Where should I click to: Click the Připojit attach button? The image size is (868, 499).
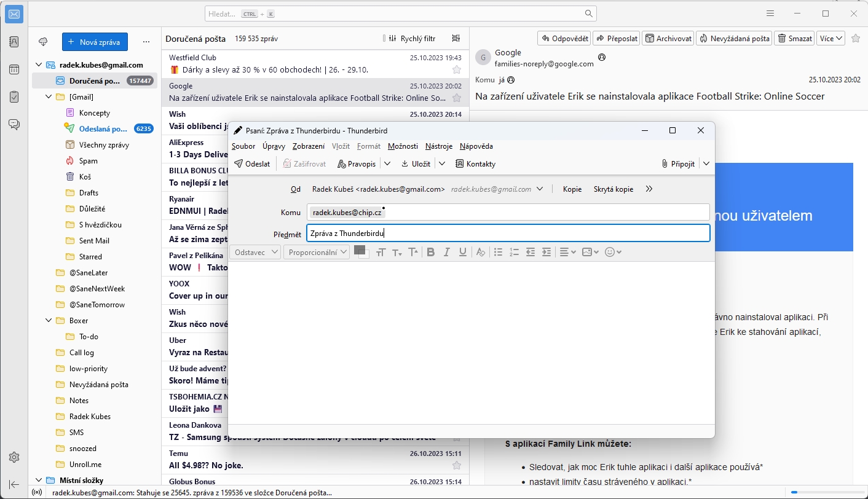[x=678, y=163]
